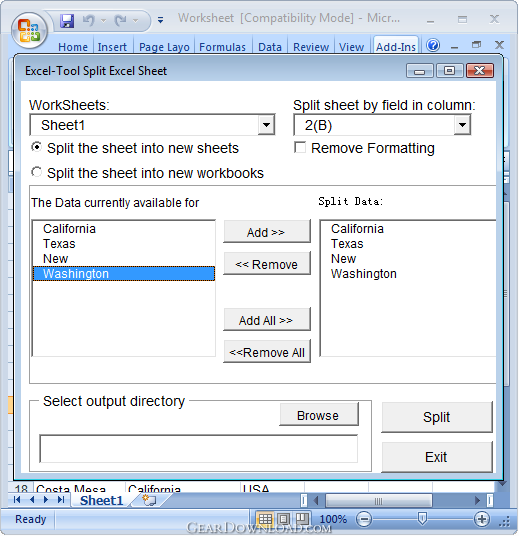Select Texas in Split Data list

click(x=409, y=244)
